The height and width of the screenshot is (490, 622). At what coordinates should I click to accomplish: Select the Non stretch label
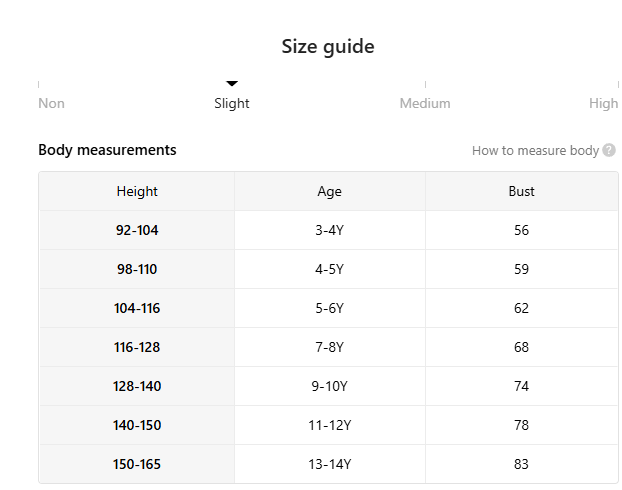[x=52, y=104]
